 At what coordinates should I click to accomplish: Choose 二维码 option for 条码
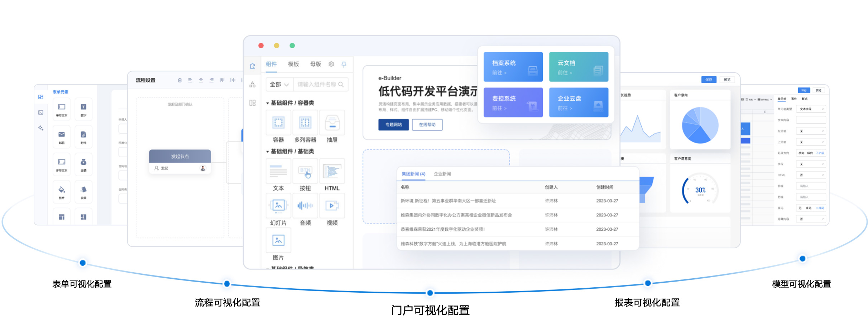(820, 208)
